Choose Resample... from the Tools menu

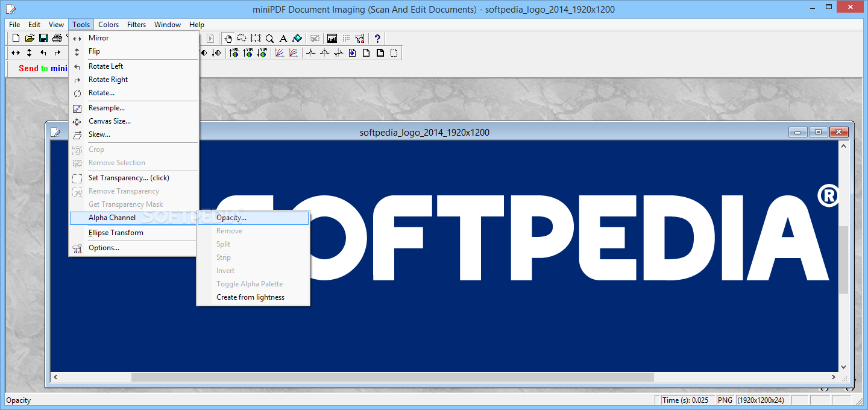pos(134,108)
